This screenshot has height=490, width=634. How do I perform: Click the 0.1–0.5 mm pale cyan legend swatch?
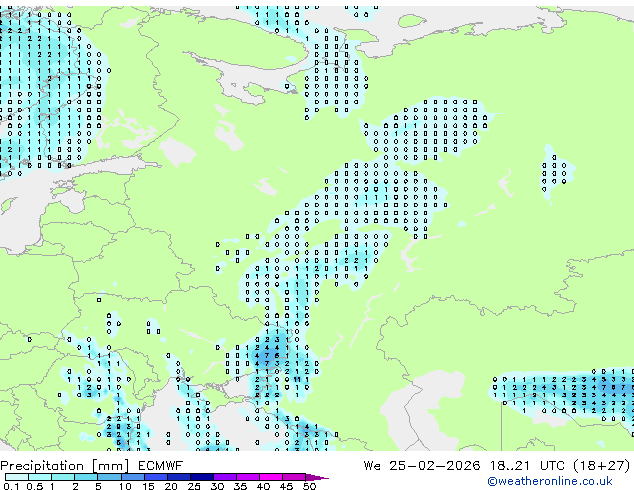click(17, 477)
